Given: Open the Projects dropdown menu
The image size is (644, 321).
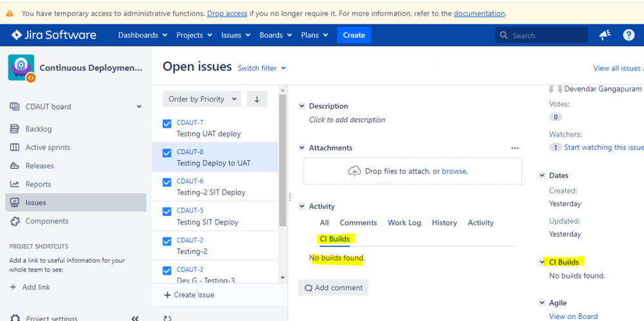Looking at the screenshot, I should pos(194,35).
